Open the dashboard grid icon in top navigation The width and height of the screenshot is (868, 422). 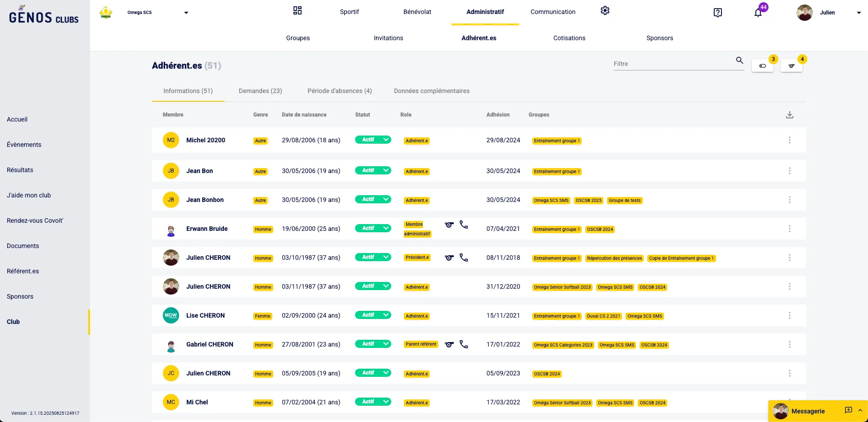297,11
